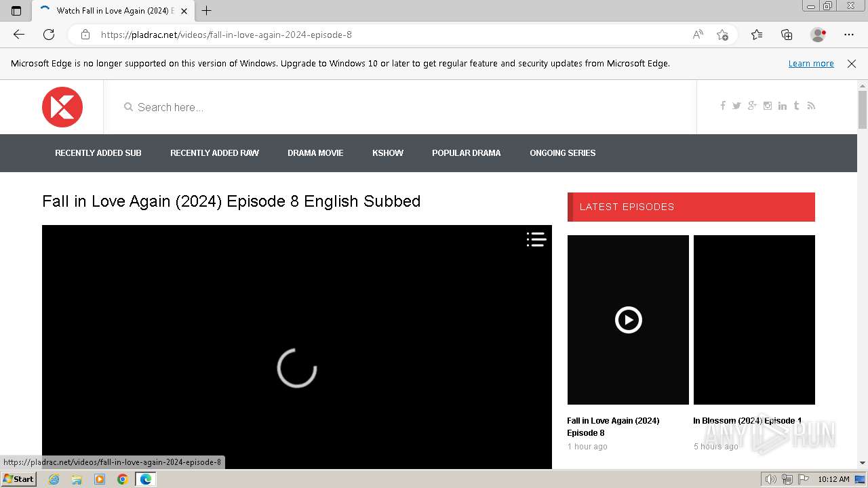
Task: Open the media player taskbar icon
Action: pyautogui.click(x=100, y=479)
